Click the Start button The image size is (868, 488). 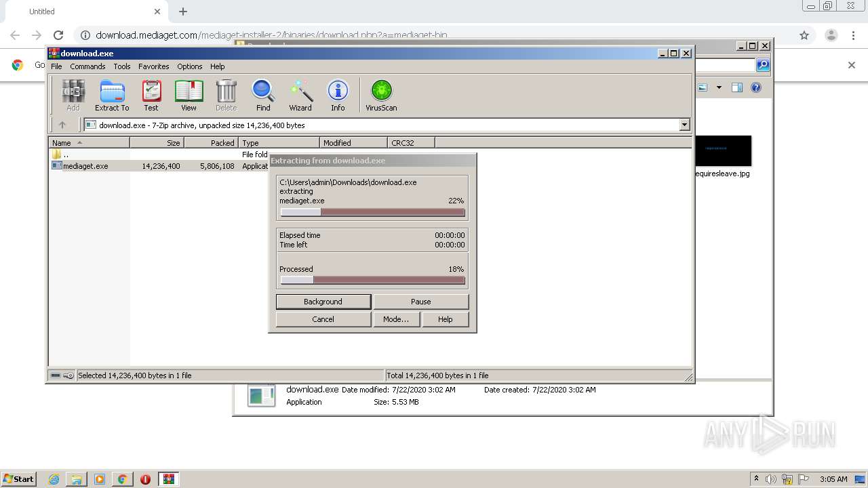(x=19, y=479)
